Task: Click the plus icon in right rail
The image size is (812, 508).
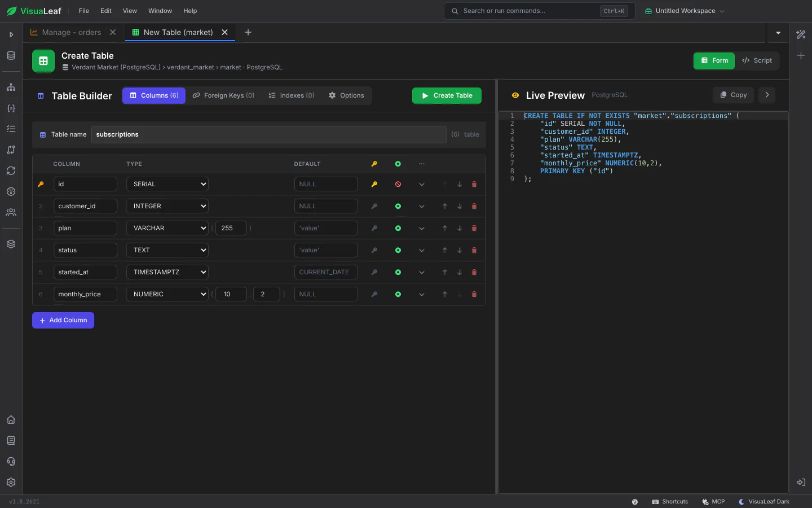Action: coord(801,55)
